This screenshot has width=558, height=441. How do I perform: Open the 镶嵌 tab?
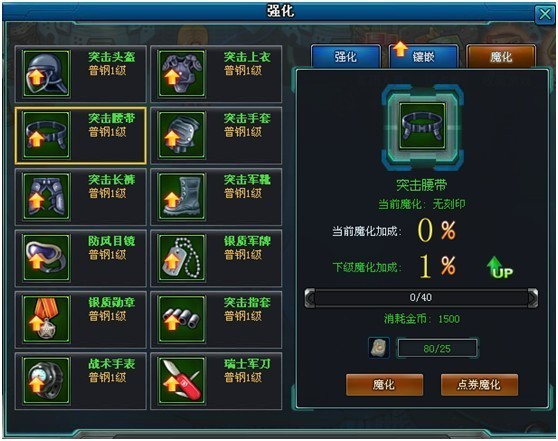pos(423,56)
